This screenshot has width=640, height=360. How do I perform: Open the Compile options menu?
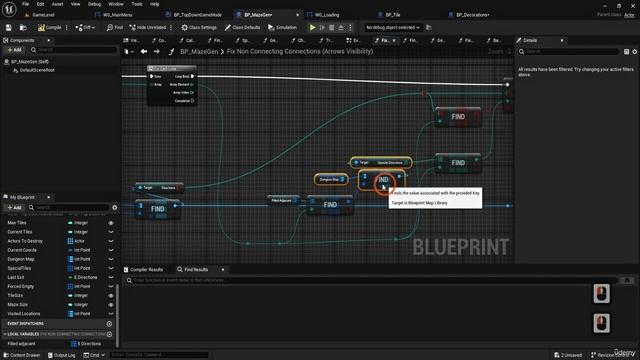(67, 27)
